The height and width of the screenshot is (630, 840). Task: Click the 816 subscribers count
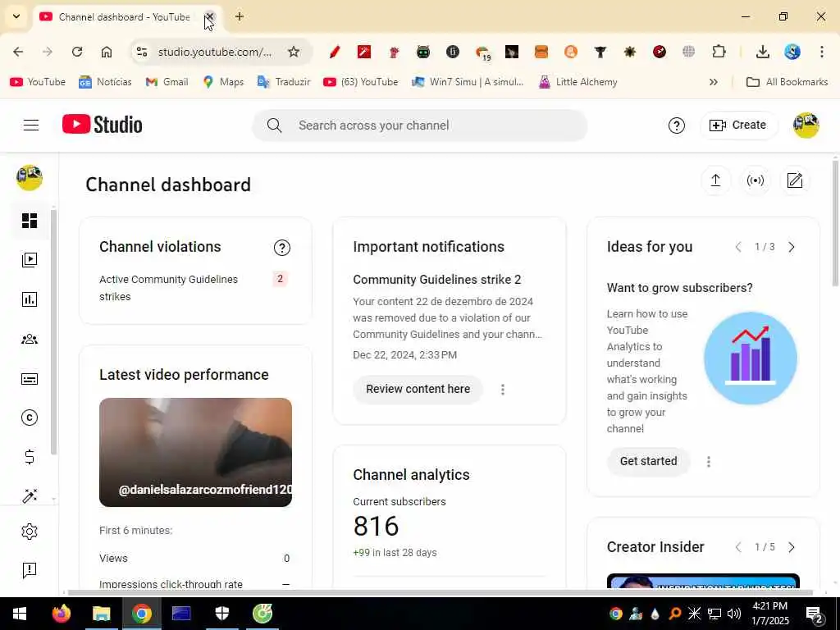click(376, 526)
